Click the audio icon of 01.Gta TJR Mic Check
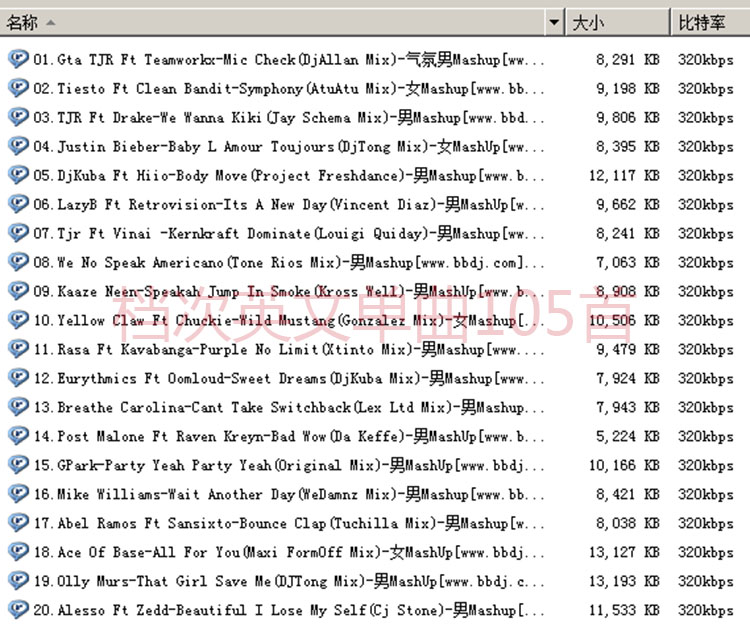Viewport: 750px width, 627px height. 18,59
